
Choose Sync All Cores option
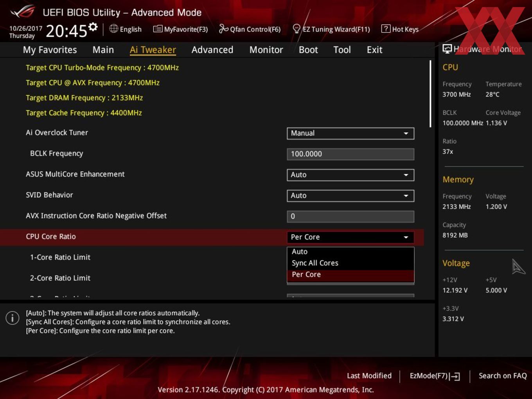[x=350, y=263]
